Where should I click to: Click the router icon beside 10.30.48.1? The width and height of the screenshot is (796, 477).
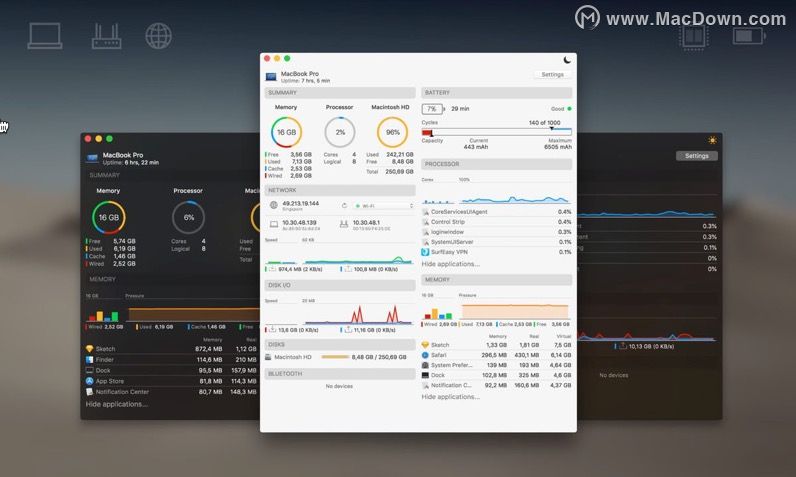pyautogui.click(x=344, y=224)
